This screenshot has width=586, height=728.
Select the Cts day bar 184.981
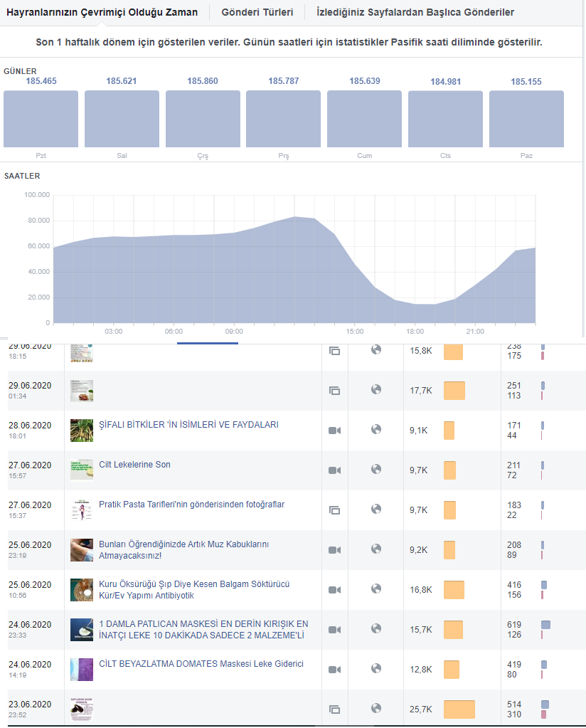click(445, 119)
